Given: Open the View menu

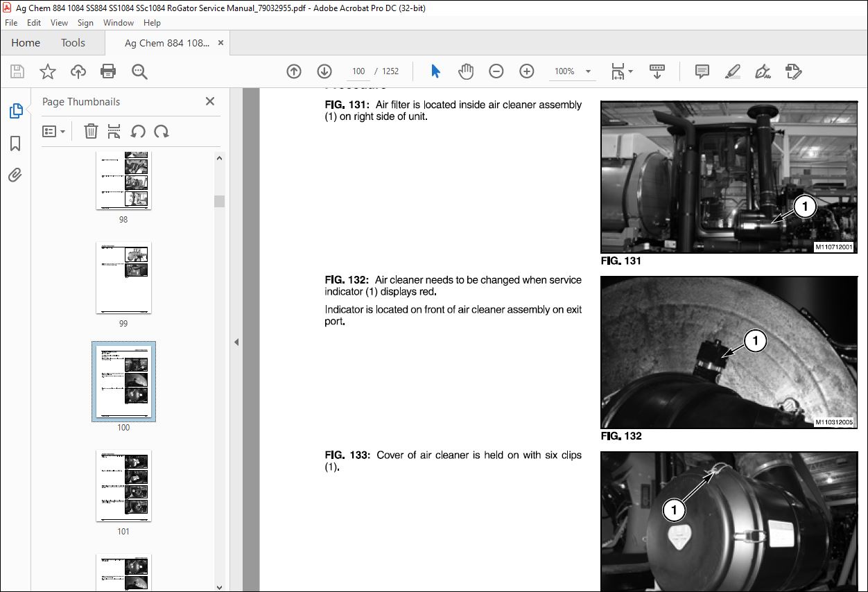Looking at the screenshot, I should pyautogui.click(x=60, y=23).
